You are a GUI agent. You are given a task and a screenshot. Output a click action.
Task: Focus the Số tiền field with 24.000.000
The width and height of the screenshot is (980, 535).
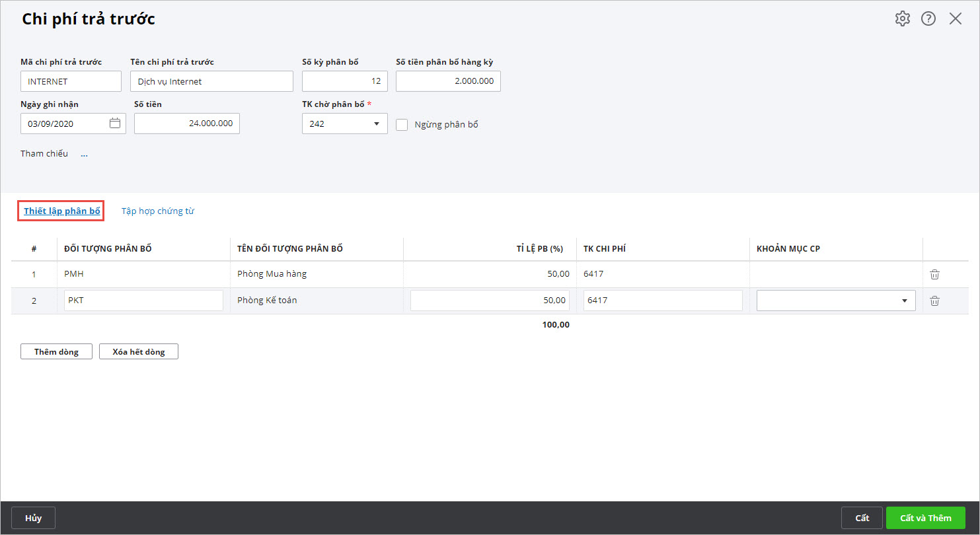point(187,124)
